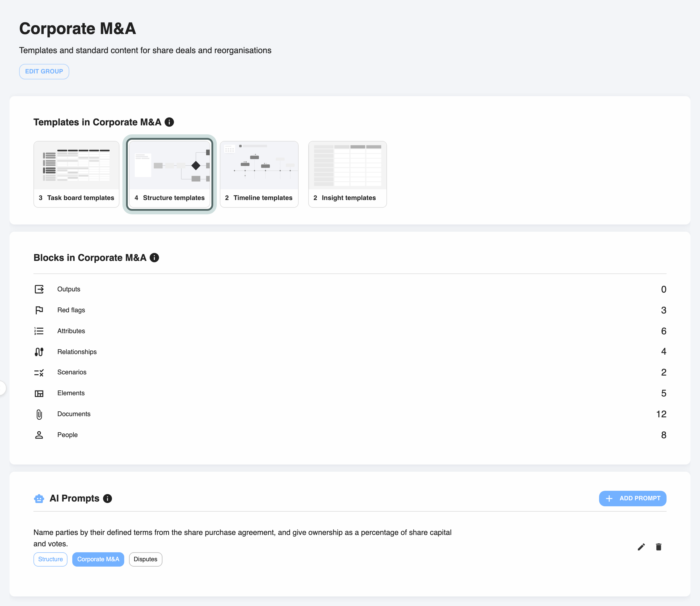Click the People count 8
This screenshot has height=606, width=700.
tap(664, 435)
